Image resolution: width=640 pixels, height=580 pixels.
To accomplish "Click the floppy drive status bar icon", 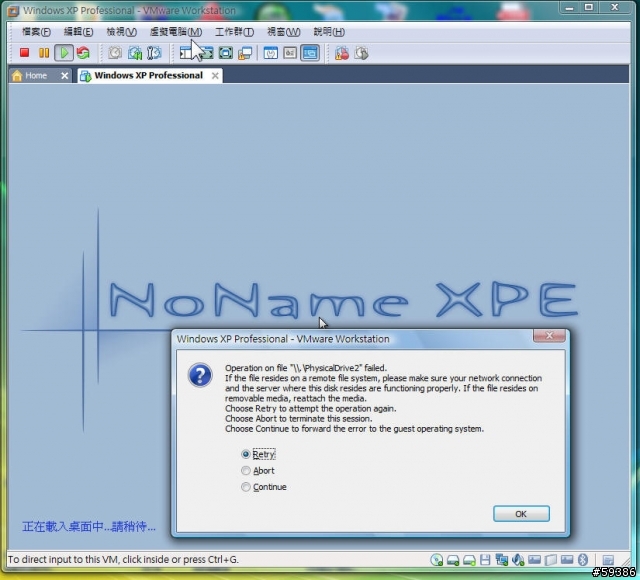I will click(x=485, y=560).
